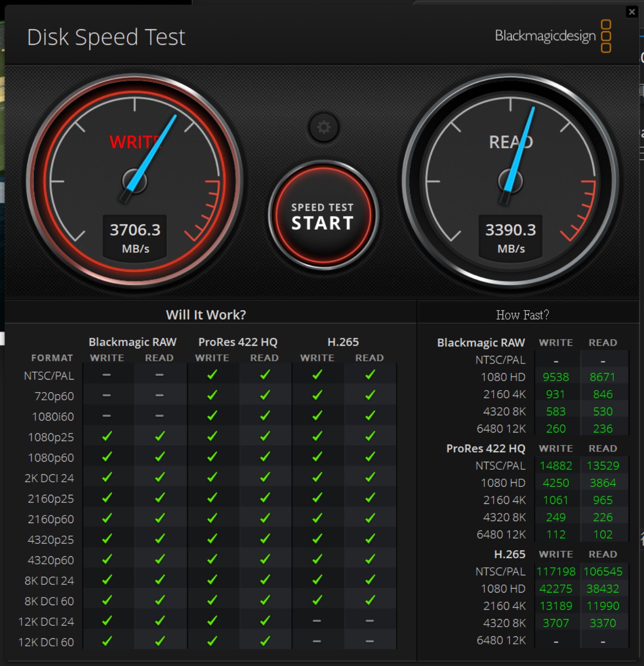This screenshot has height=666, width=644.
Task: Click the 2K DCI 24 row label
Action: 49,478
